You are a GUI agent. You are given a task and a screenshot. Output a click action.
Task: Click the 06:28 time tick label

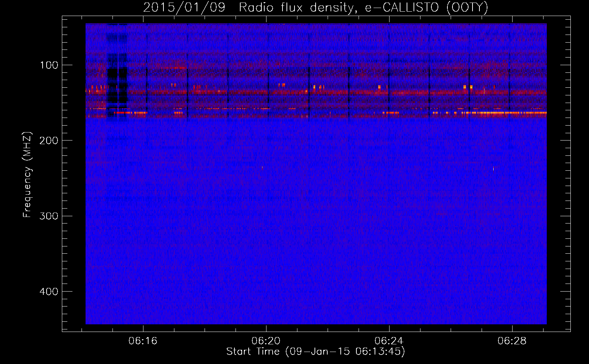(x=512, y=341)
